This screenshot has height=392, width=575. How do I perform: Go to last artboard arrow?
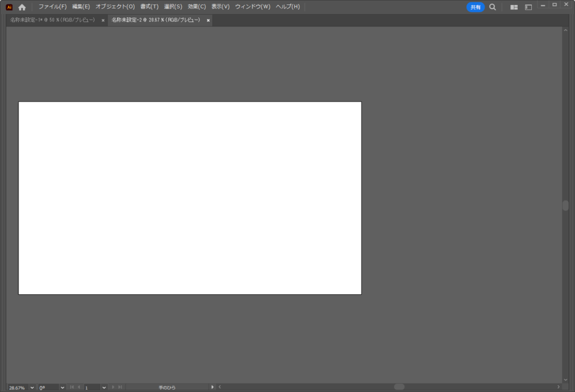[120, 387]
